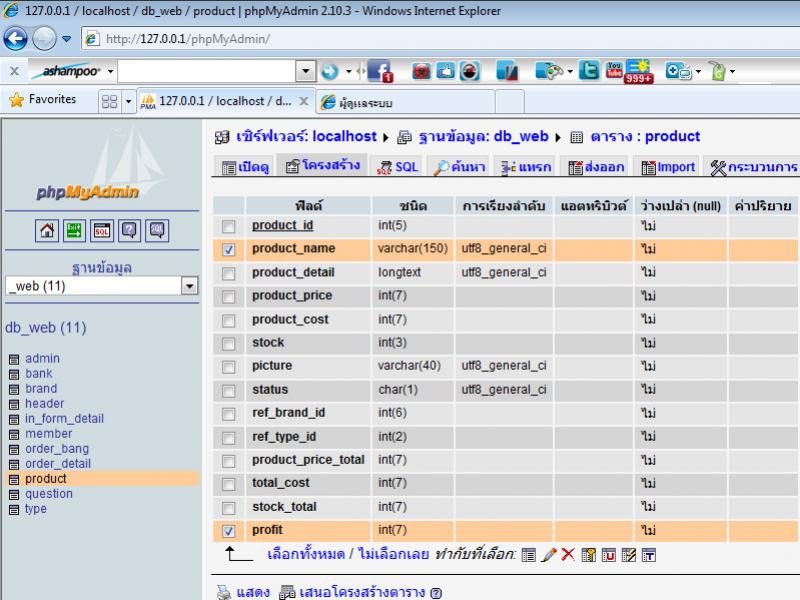Open the order_detail table in sidebar
This screenshot has width=800, height=600.
click(57, 464)
